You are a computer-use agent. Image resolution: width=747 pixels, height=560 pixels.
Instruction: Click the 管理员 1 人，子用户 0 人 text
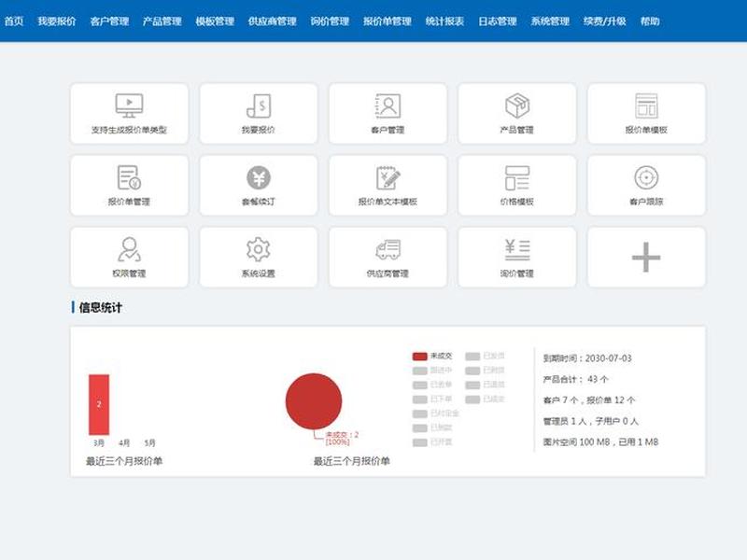pyautogui.click(x=591, y=421)
